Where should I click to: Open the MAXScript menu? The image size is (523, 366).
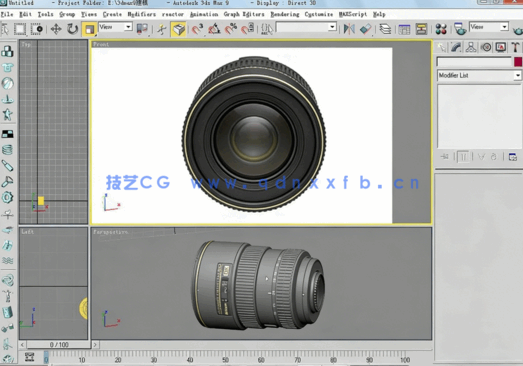click(x=353, y=14)
